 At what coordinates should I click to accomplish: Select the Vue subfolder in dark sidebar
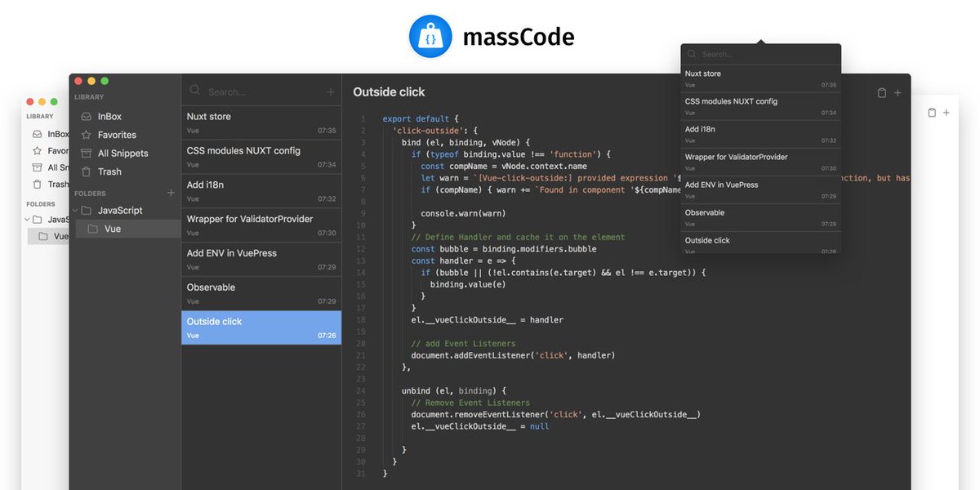[x=128, y=229]
